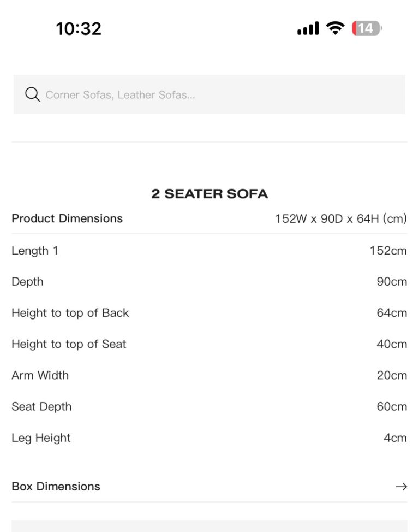The width and height of the screenshot is (419, 532).
Task: Focus the Corner Sofas search field
Action: (x=209, y=94)
